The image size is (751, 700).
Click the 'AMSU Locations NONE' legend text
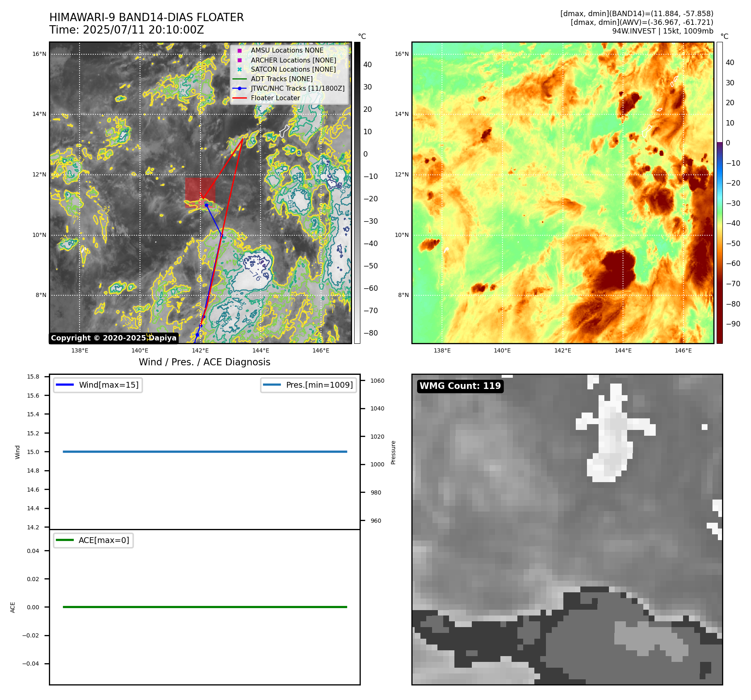287,51
